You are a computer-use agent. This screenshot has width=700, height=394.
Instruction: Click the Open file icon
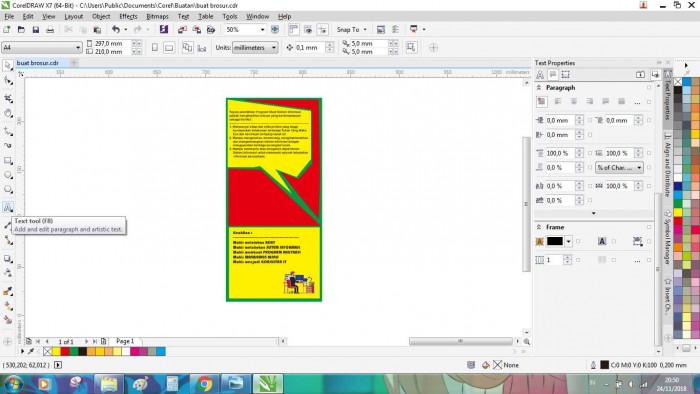tap(21, 29)
